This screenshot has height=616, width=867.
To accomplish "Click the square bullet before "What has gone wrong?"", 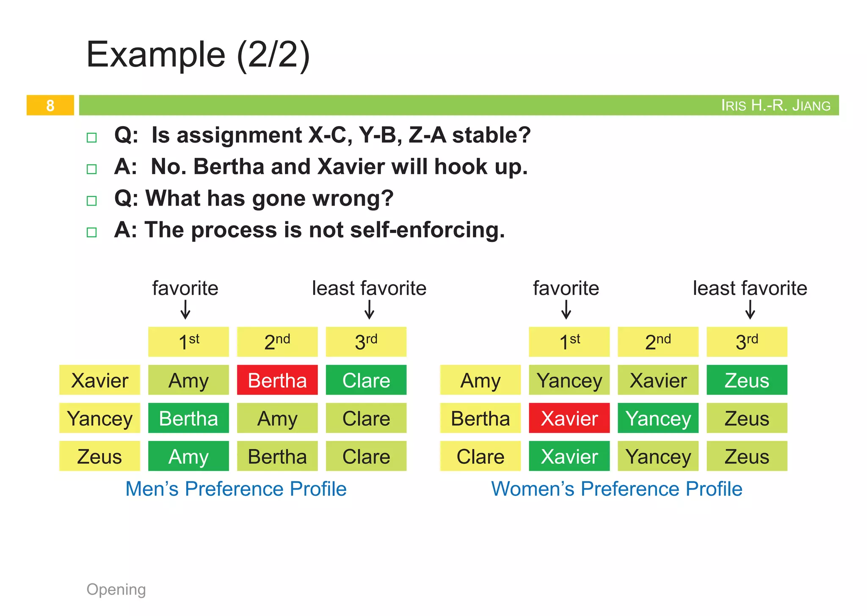I will click(x=91, y=201).
